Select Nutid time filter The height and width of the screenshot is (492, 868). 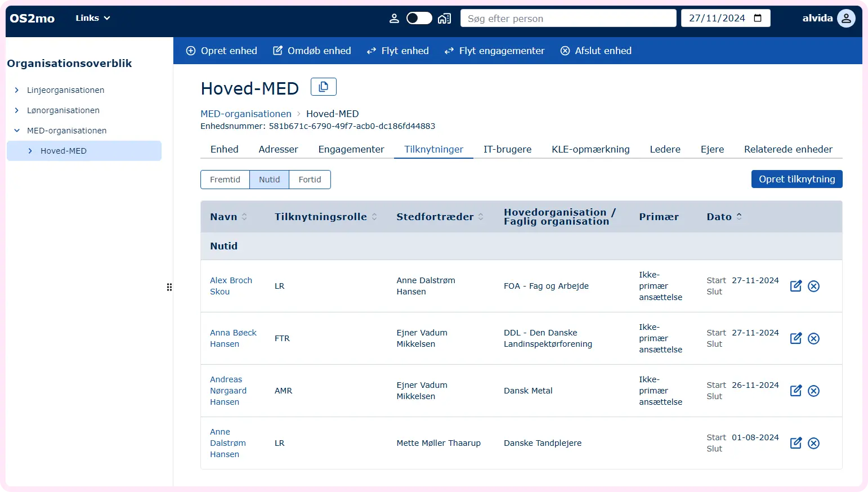270,180
